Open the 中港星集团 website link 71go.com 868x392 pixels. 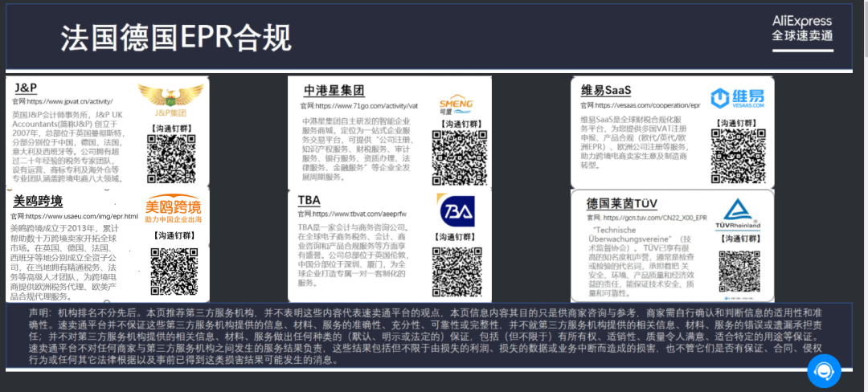click(359, 105)
